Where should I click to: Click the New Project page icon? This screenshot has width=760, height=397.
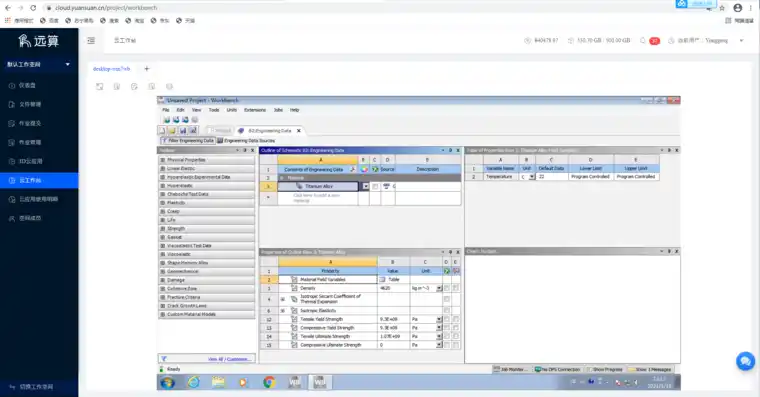pyautogui.click(x=162, y=130)
